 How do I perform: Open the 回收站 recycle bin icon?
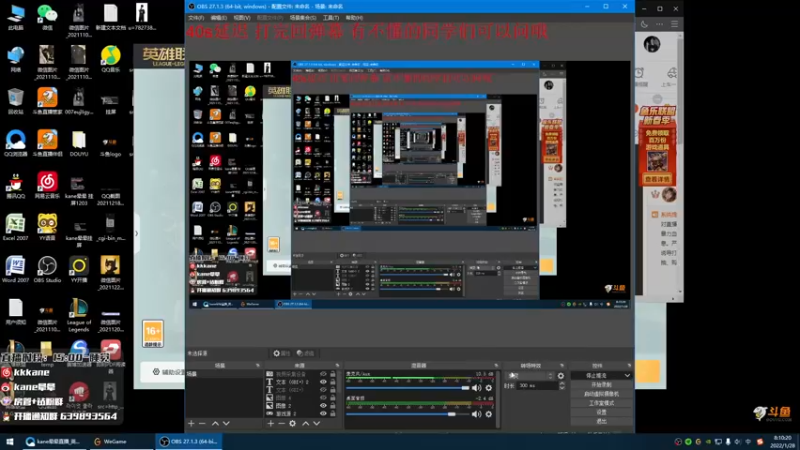pos(15,101)
